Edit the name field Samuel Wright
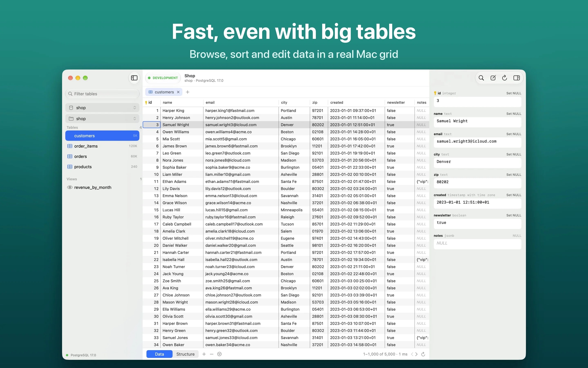This screenshot has height=368, width=588. point(478,122)
